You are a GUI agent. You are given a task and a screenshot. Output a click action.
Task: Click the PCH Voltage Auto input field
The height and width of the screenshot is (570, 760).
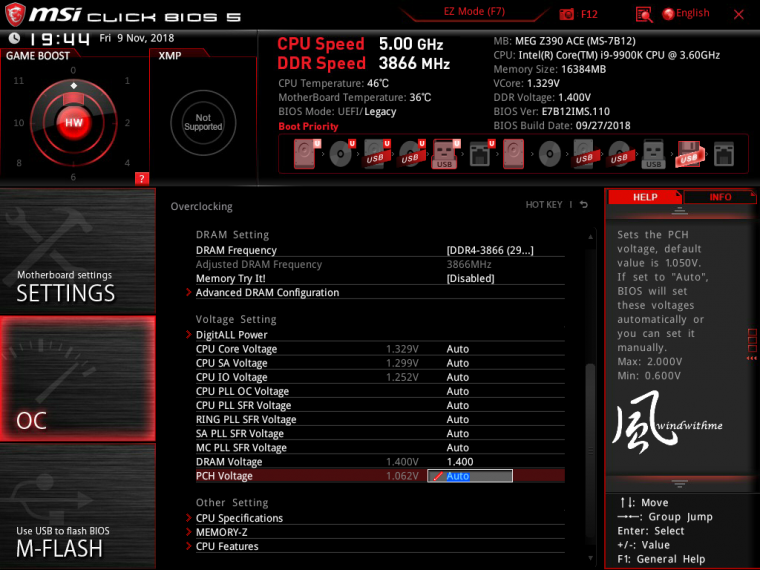[x=470, y=476]
